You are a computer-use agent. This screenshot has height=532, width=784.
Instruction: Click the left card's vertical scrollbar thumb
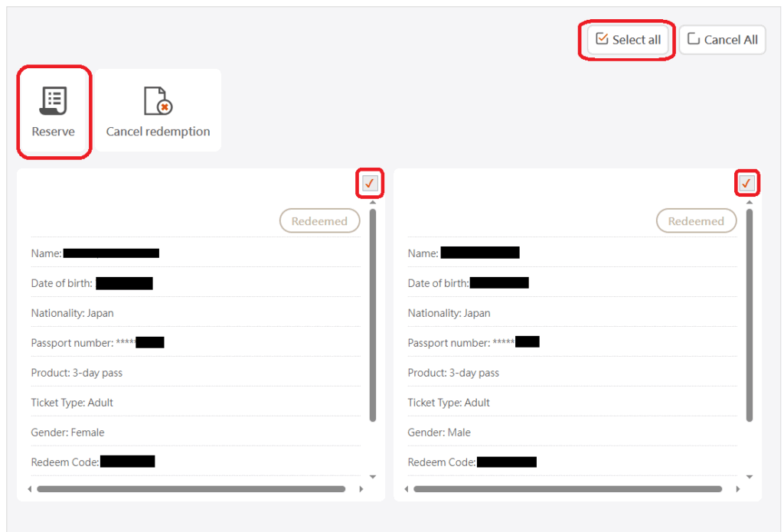[x=373, y=314]
